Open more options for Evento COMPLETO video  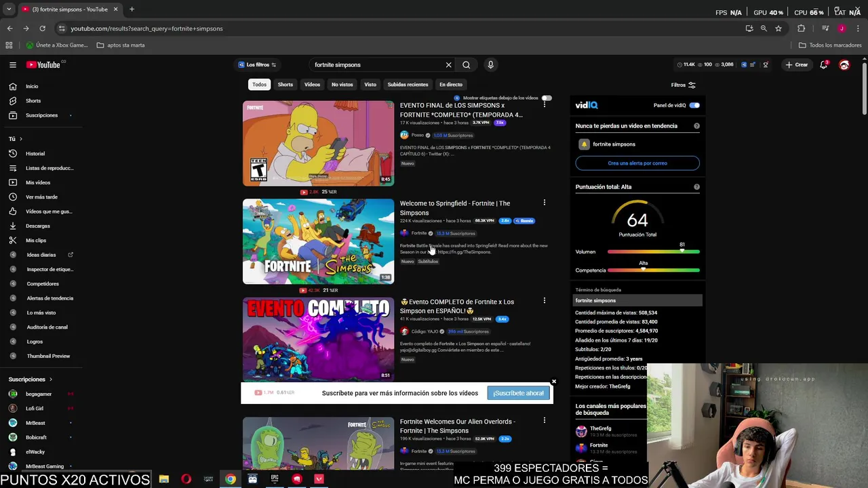[544, 301]
